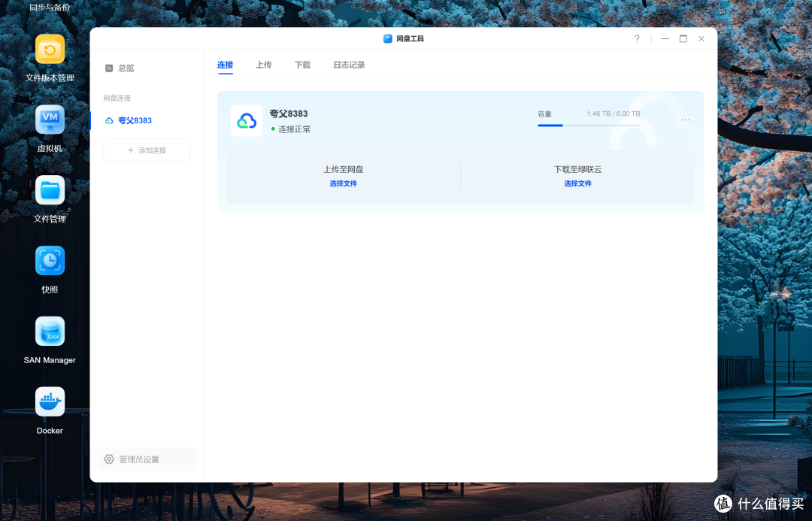Click the plus icon in 添加连接
Viewport: 812px width, 521px height.
coord(131,150)
